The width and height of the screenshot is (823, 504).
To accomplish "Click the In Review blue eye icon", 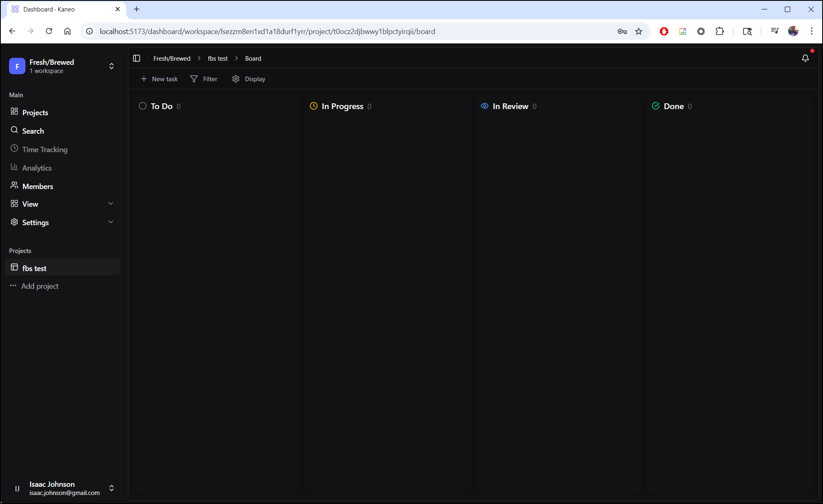I will tap(485, 106).
